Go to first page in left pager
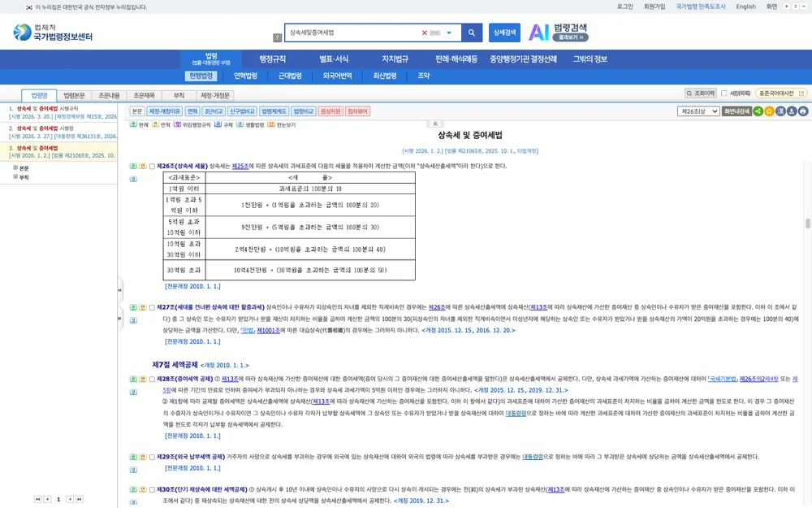Viewport: 812px width, 508px height. [38, 499]
